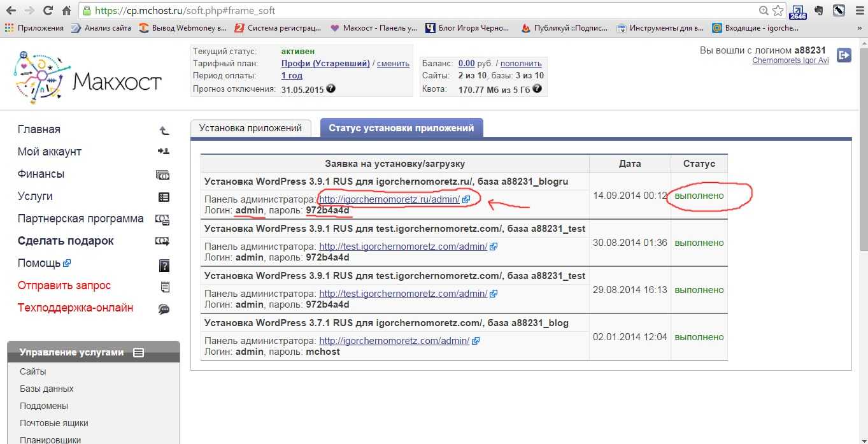Bookmark this page with the star icon
Image resolution: width=868 pixels, height=444 pixels.
pyautogui.click(x=778, y=11)
